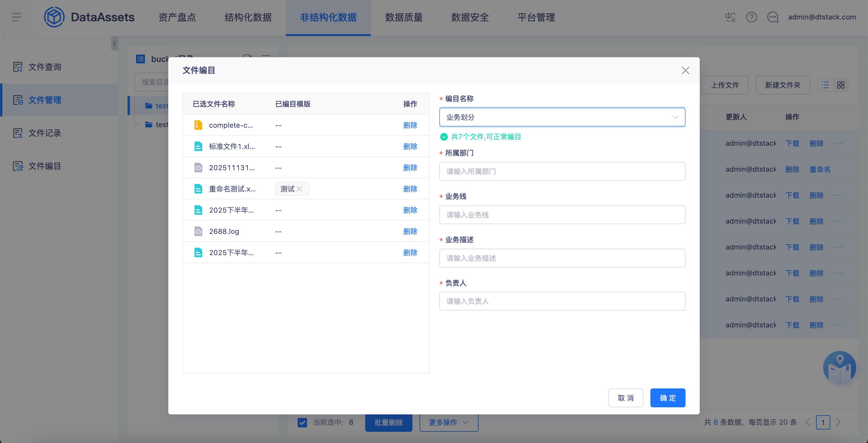Open the 数据质量 top tab
Screen dimensions: 868x443
pyautogui.click(x=404, y=17)
